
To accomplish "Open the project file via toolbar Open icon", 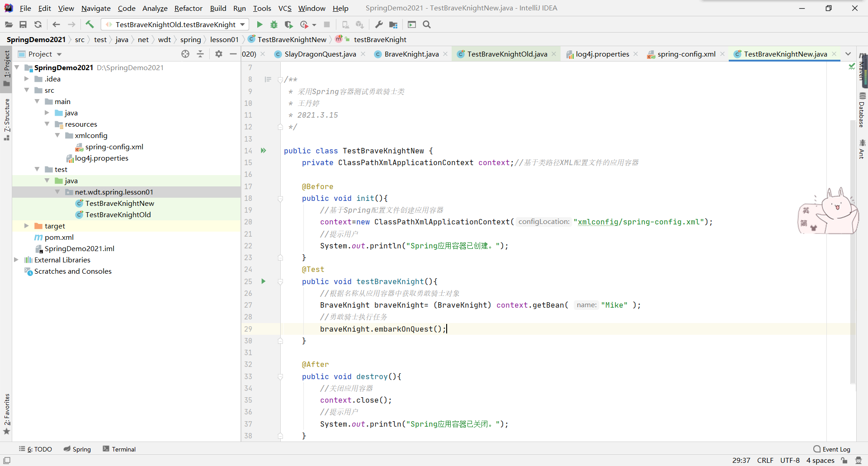I will point(9,24).
